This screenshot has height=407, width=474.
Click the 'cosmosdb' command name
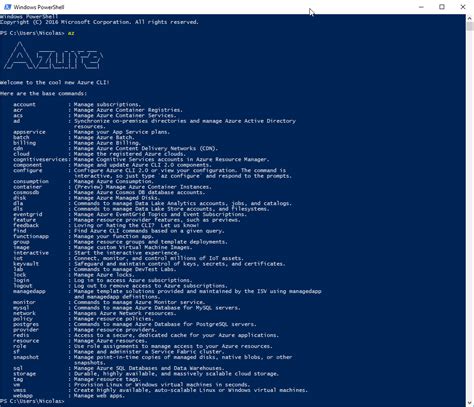[x=26, y=192]
